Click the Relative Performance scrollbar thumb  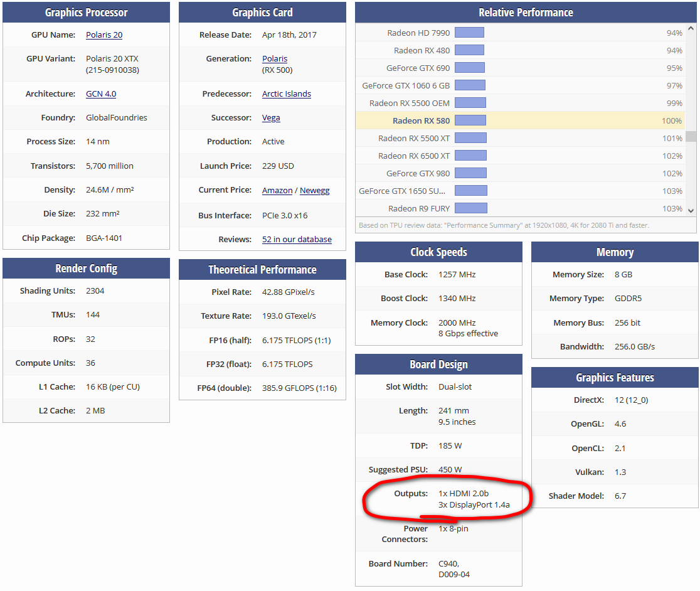tap(691, 136)
